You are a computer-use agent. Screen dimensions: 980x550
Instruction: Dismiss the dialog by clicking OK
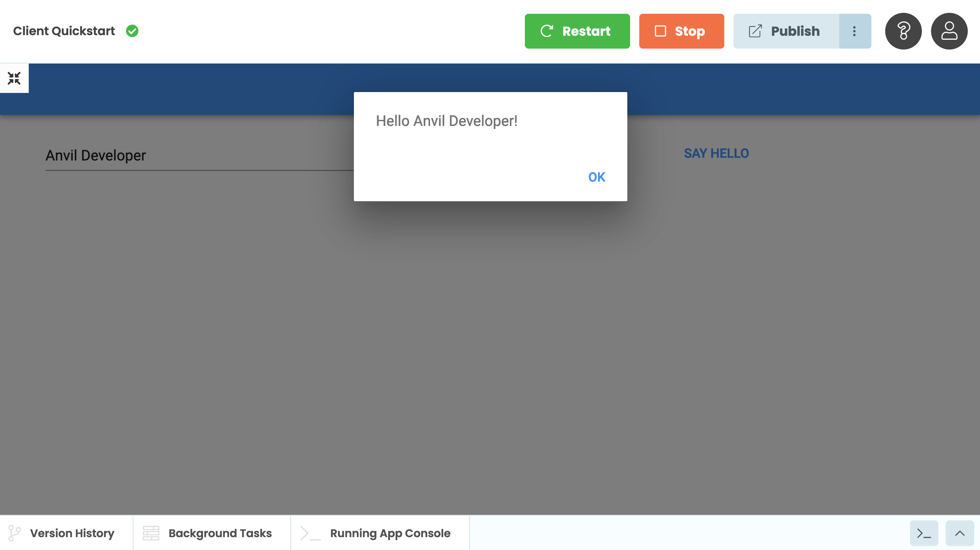coord(596,176)
